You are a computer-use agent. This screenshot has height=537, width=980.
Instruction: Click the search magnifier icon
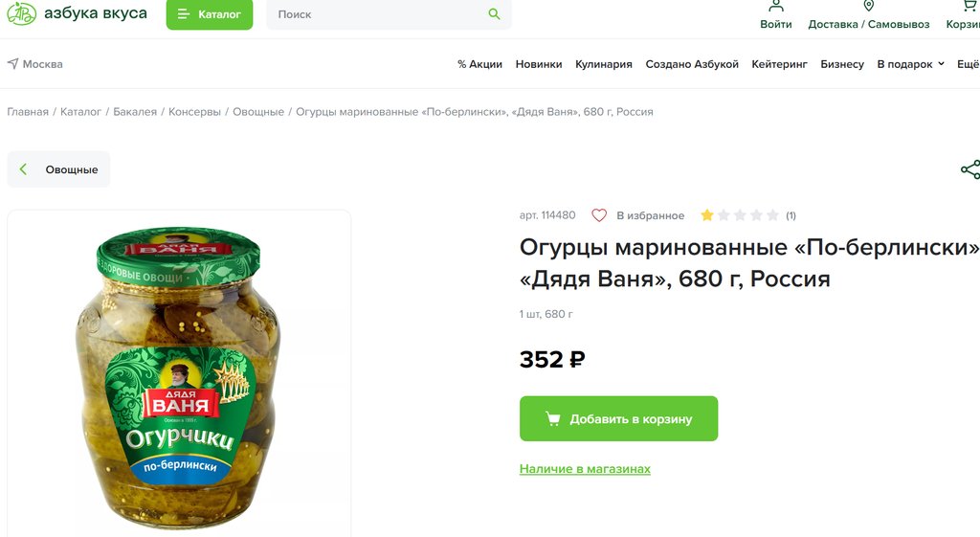[494, 14]
